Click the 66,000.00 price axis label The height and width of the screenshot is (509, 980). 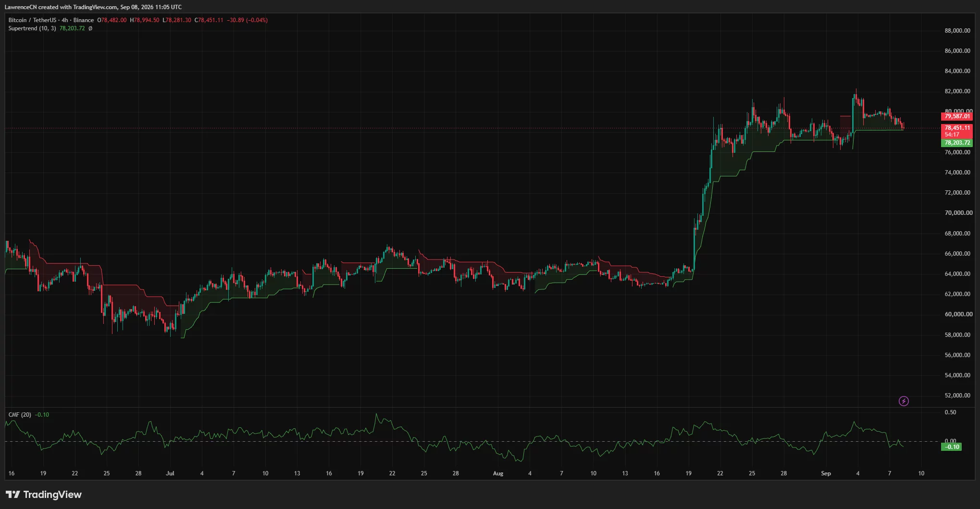coord(957,254)
